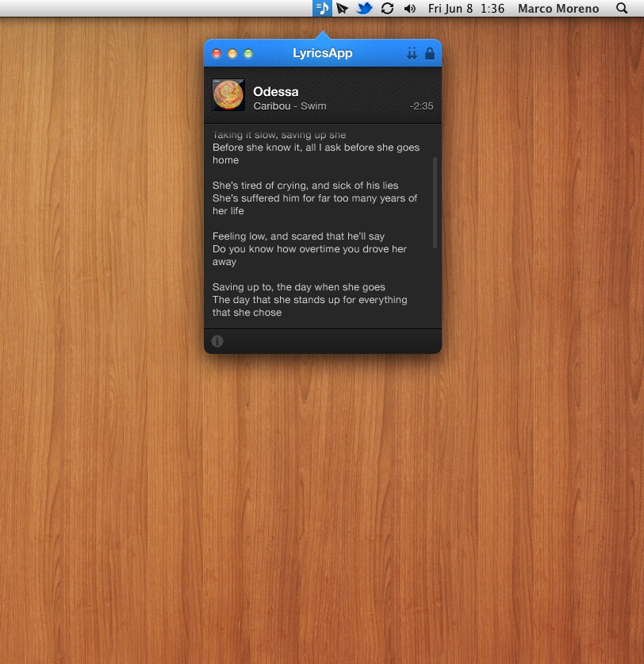Image resolution: width=644 pixels, height=664 pixels.
Task: Click lyric "She's suffered him for far too many years"
Action: coord(309,198)
